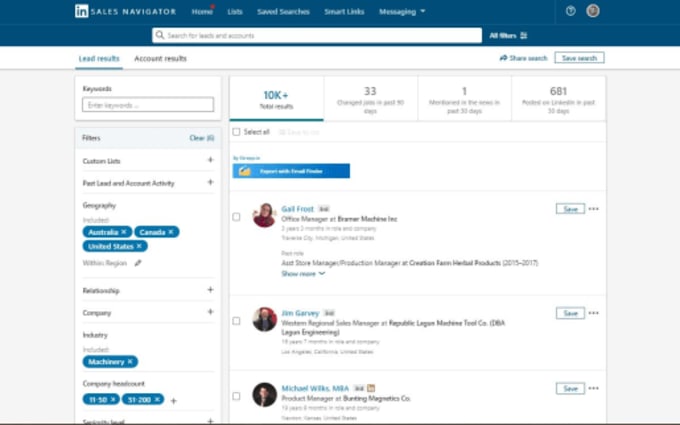Open Smart Links in the navigation
Screen dimensions: 680x425
point(344,12)
